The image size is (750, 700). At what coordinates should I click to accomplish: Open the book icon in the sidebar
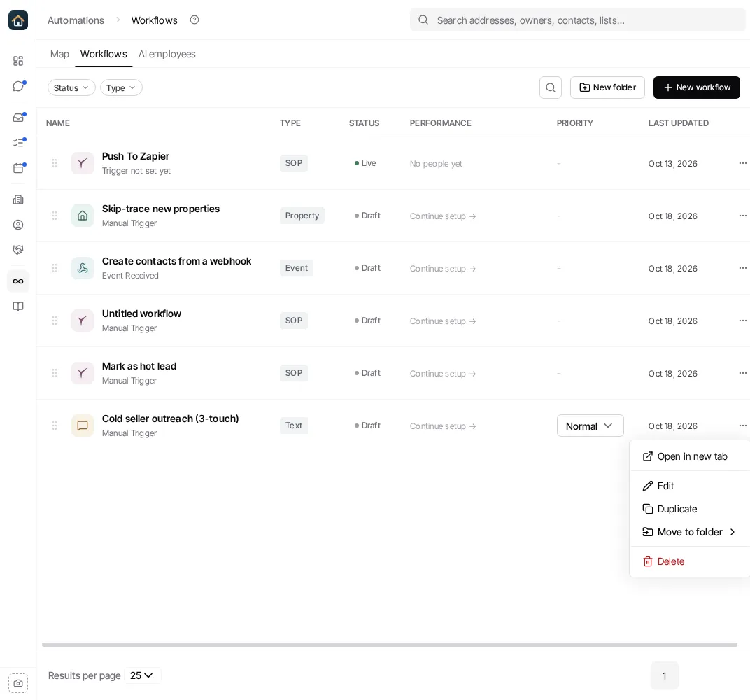[18, 307]
